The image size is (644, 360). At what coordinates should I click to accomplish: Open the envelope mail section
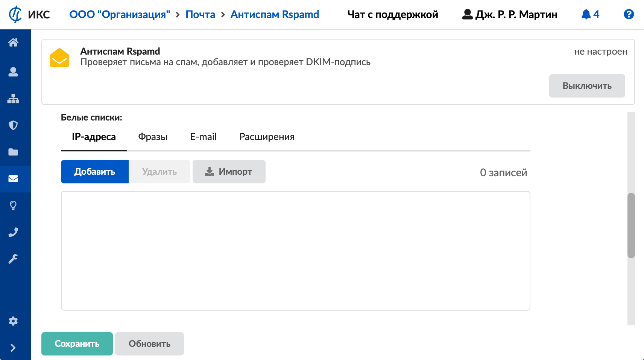13,178
